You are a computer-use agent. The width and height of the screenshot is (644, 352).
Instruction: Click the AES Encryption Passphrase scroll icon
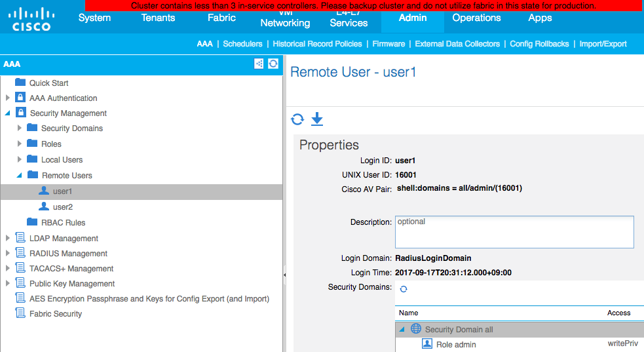click(x=20, y=298)
